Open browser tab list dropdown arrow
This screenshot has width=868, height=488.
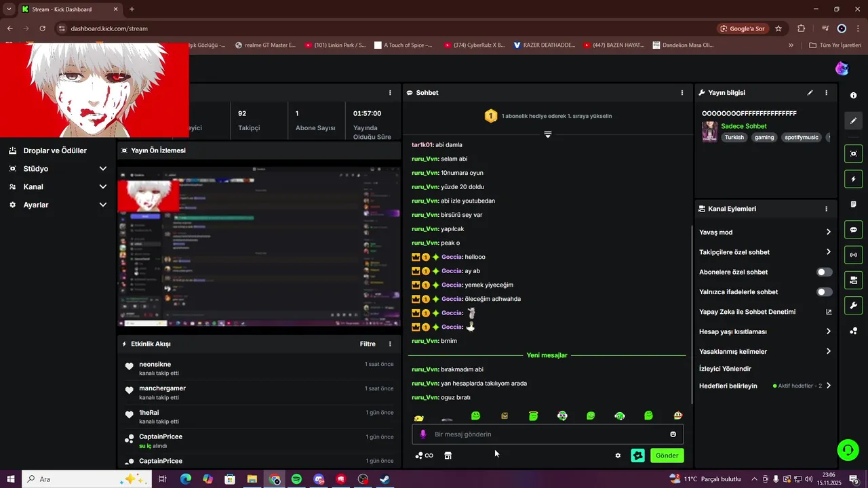[9, 9]
